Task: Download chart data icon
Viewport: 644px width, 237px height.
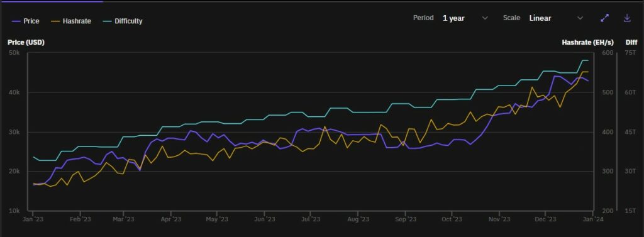Action: (x=627, y=18)
